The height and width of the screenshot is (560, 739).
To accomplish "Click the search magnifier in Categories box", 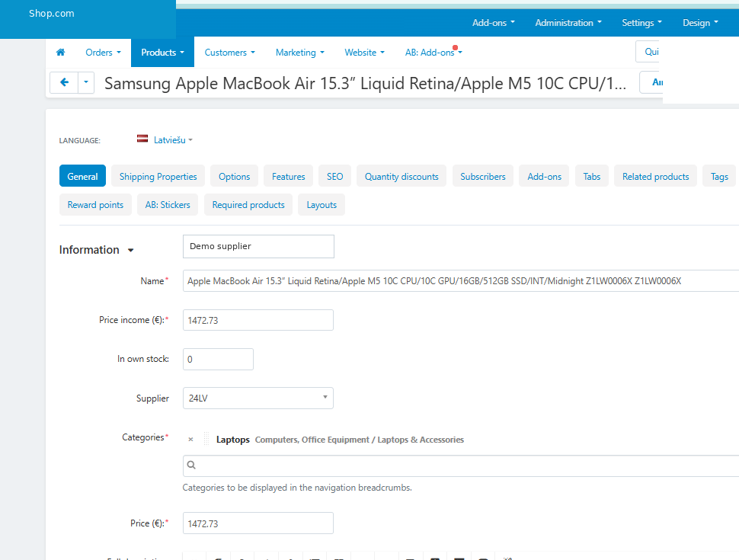I will (191, 465).
